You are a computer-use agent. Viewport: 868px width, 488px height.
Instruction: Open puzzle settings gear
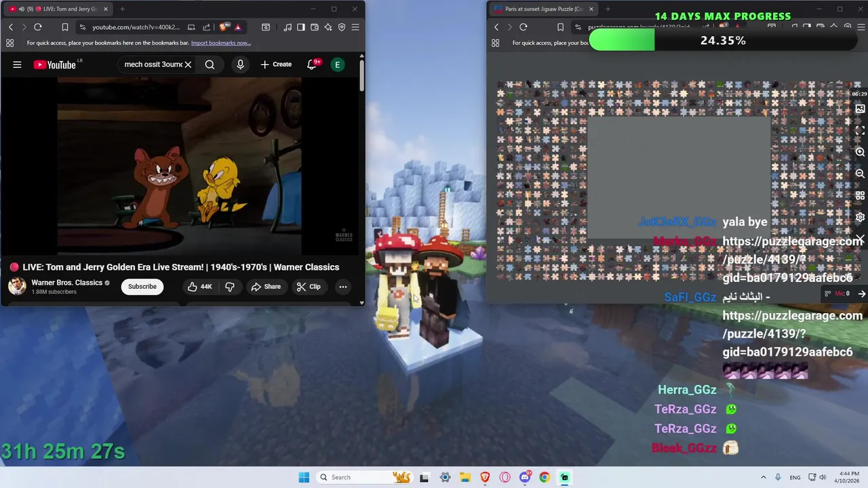click(860, 217)
